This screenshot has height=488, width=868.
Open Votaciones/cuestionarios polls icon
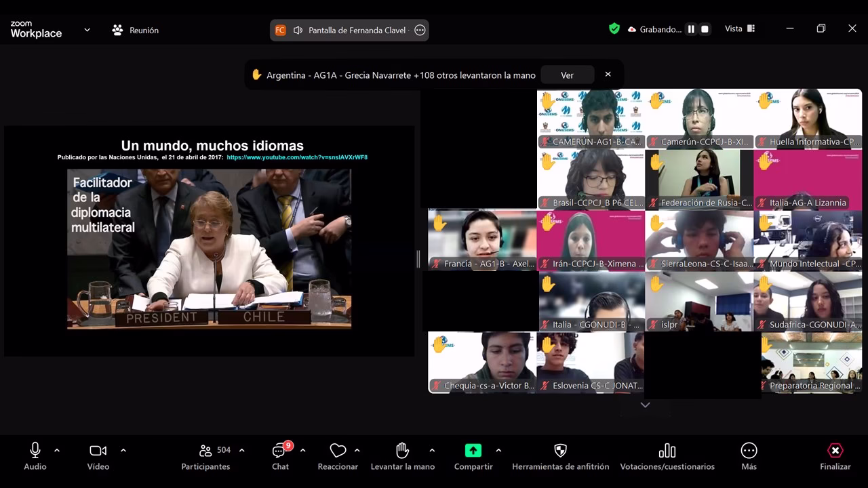tap(667, 451)
